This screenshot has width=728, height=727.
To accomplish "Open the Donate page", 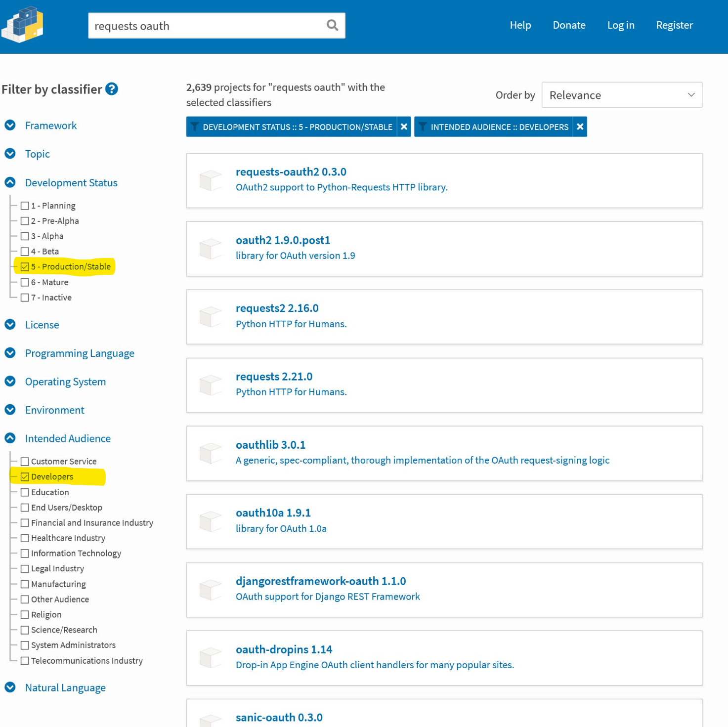I will coord(569,25).
